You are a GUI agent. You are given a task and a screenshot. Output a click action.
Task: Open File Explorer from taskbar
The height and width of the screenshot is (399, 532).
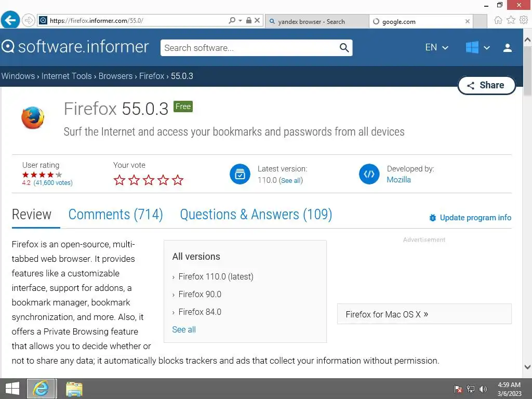[x=74, y=389]
